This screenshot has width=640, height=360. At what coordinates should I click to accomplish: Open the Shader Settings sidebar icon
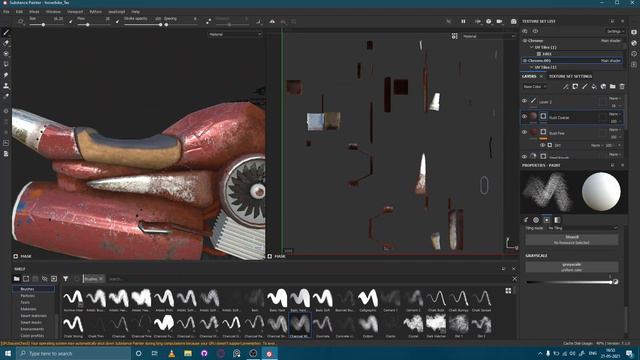tap(634, 43)
